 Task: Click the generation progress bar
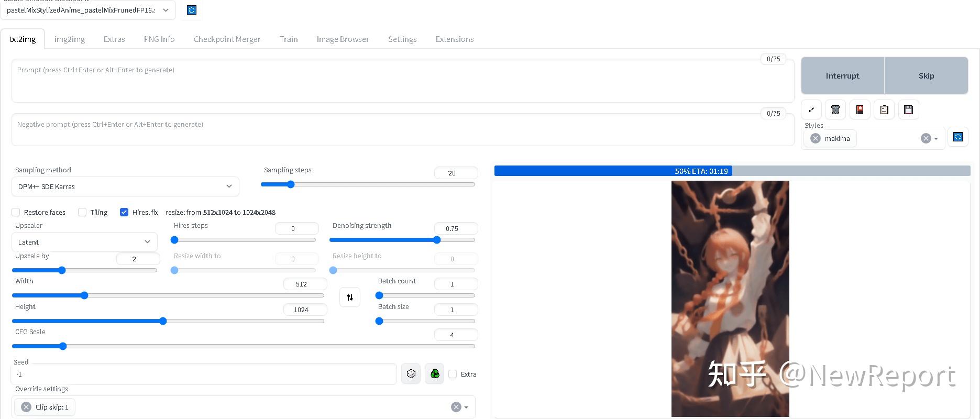pos(732,171)
